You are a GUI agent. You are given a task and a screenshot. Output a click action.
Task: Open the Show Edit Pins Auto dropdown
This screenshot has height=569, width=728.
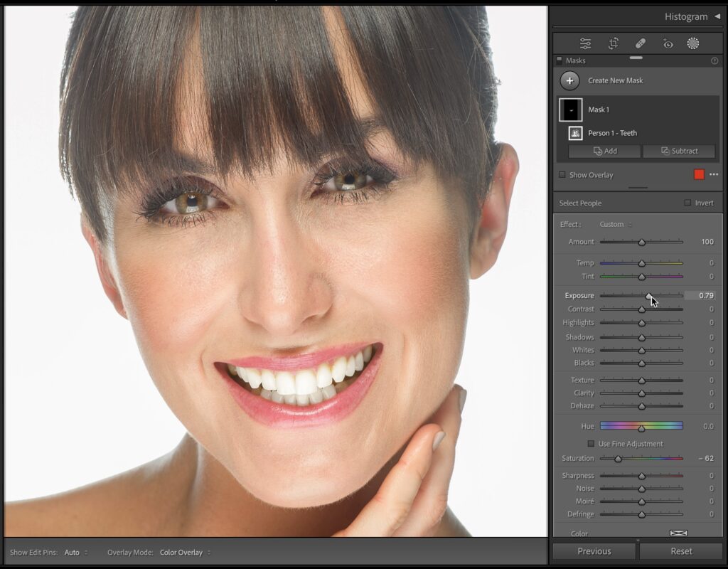pyautogui.click(x=75, y=552)
